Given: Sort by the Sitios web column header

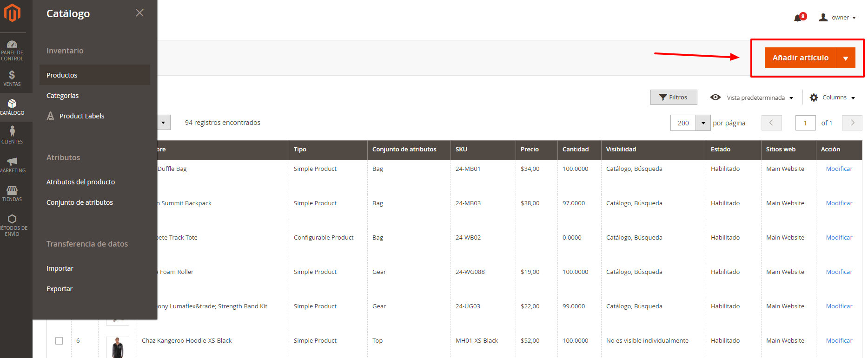Looking at the screenshot, I should point(788,150).
